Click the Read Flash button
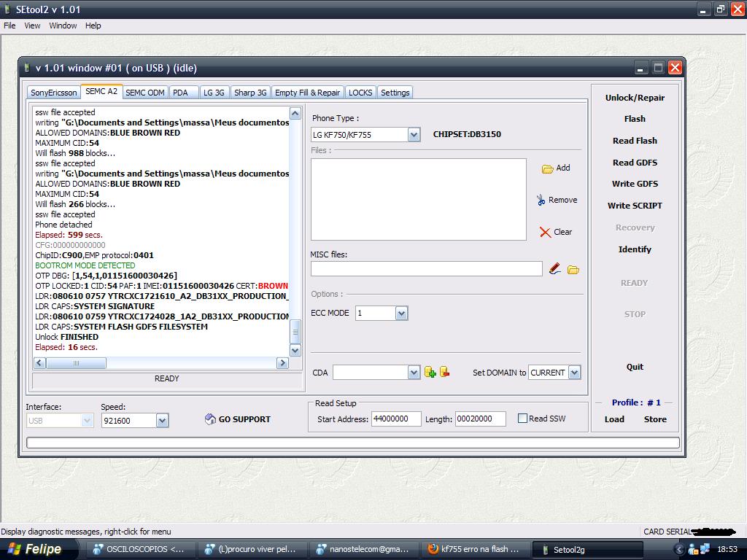Viewport: 747px width, 560px height. pyautogui.click(x=635, y=141)
